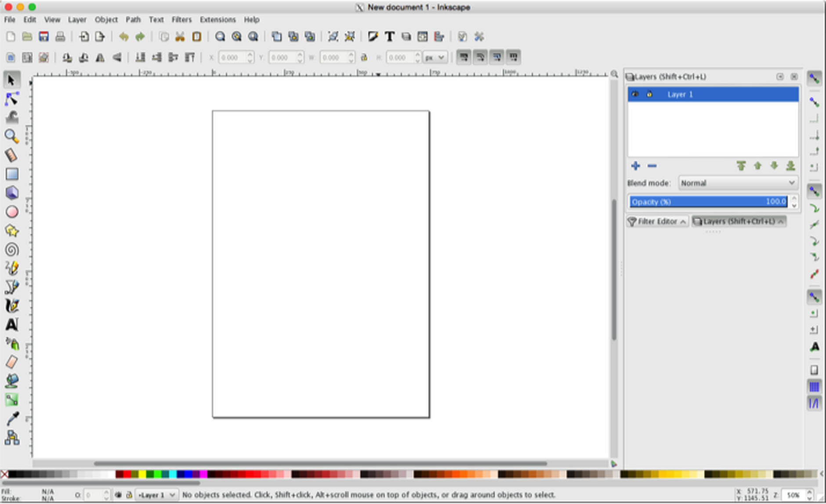The width and height of the screenshot is (826, 504).
Task: Select the Rectangle tool
Action: pos(12,174)
